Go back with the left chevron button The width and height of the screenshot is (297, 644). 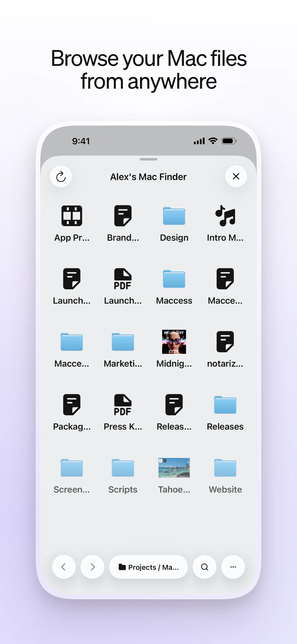(x=64, y=567)
